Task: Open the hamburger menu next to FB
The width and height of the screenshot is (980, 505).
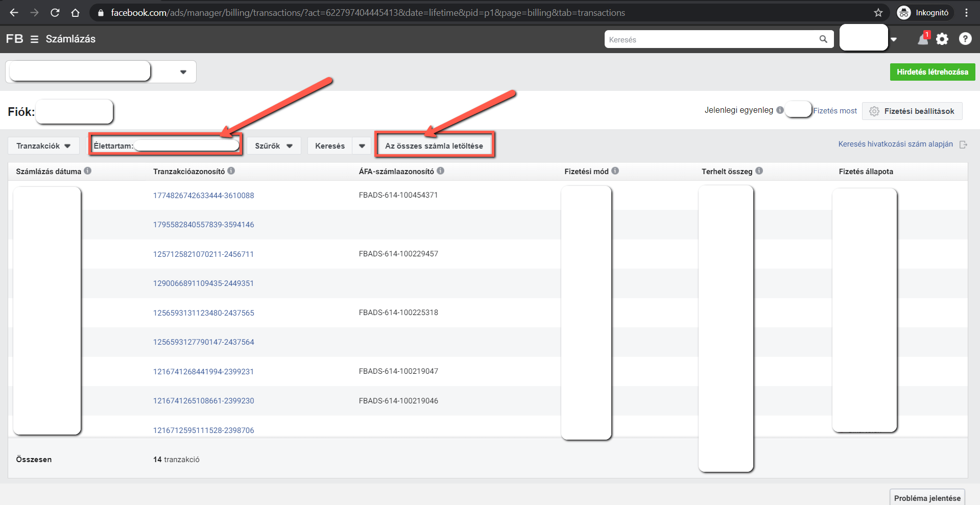Action: click(34, 39)
